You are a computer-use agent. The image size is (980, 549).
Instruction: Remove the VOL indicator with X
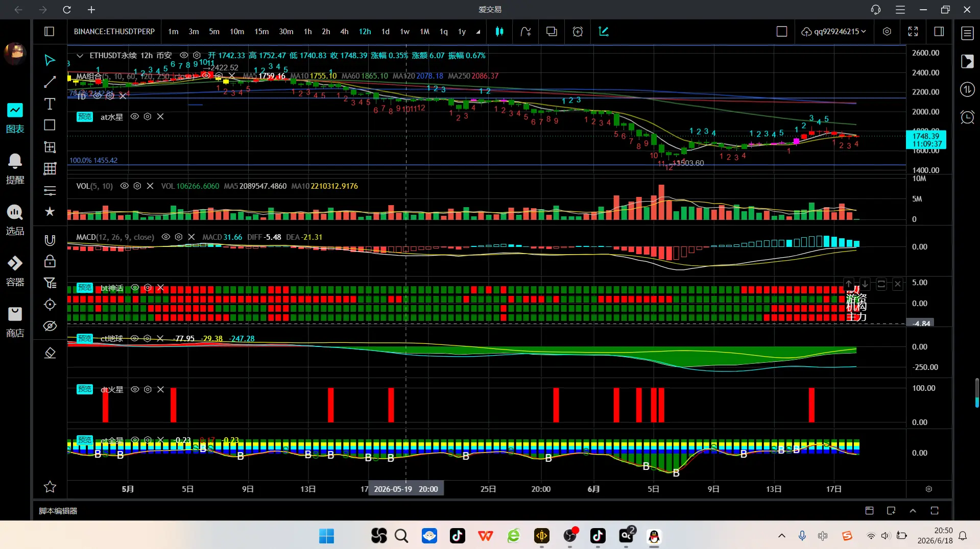click(x=150, y=186)
